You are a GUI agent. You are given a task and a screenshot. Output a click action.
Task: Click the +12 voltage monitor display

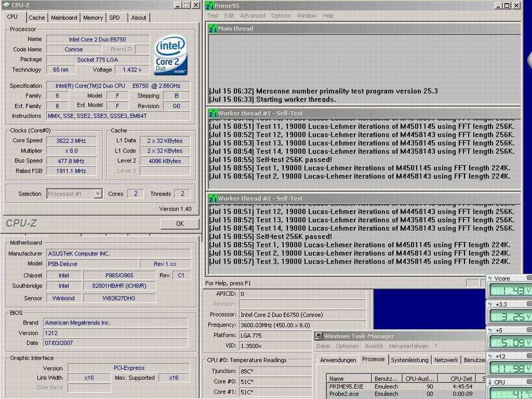(510, 368)
